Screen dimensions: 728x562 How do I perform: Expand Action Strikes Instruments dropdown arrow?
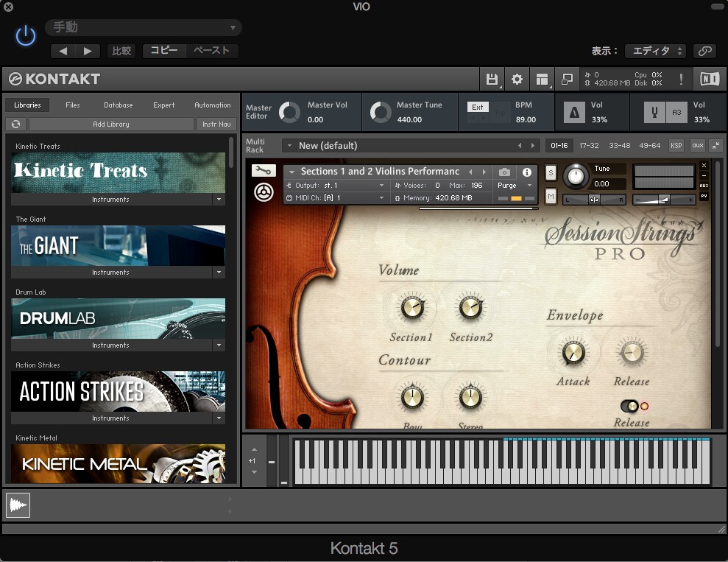(219, 418)
